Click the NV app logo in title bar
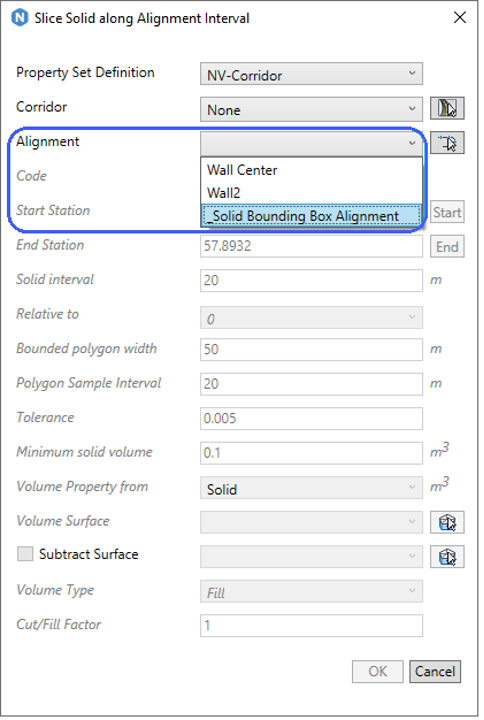The image size is (484, 720). pos(20,18)
